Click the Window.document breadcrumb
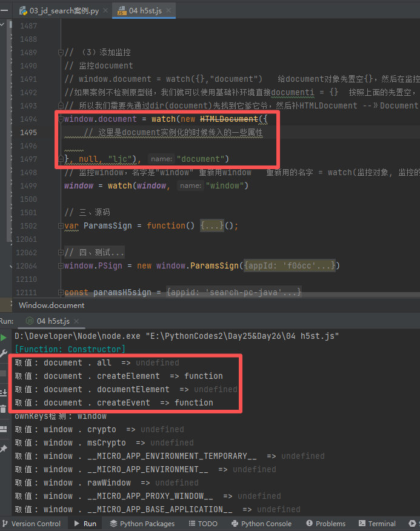Screen dimensions: 420x531 (52, 305)
